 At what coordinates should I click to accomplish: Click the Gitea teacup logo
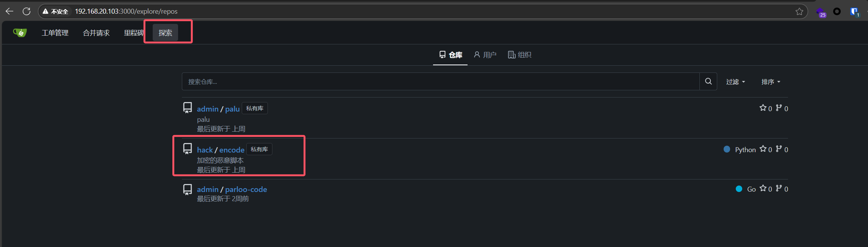pyautogui.click(x=20, y=33)
